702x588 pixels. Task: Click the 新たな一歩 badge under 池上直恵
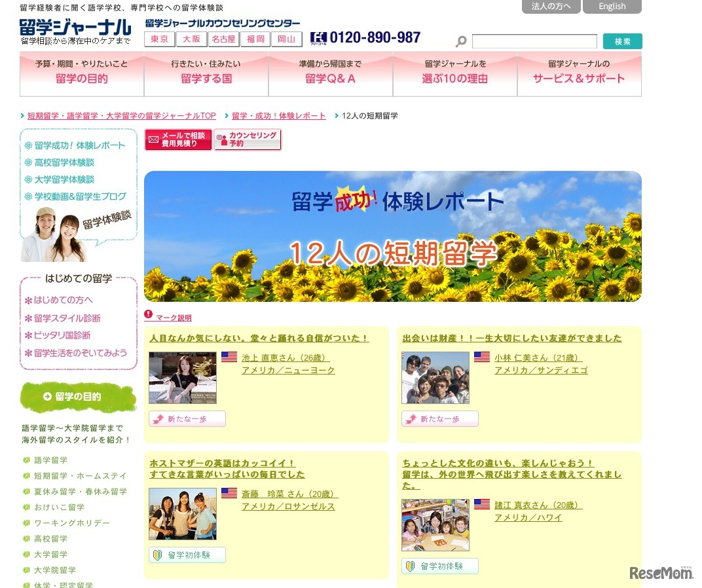pyautogui.click(x=187, y=418)
